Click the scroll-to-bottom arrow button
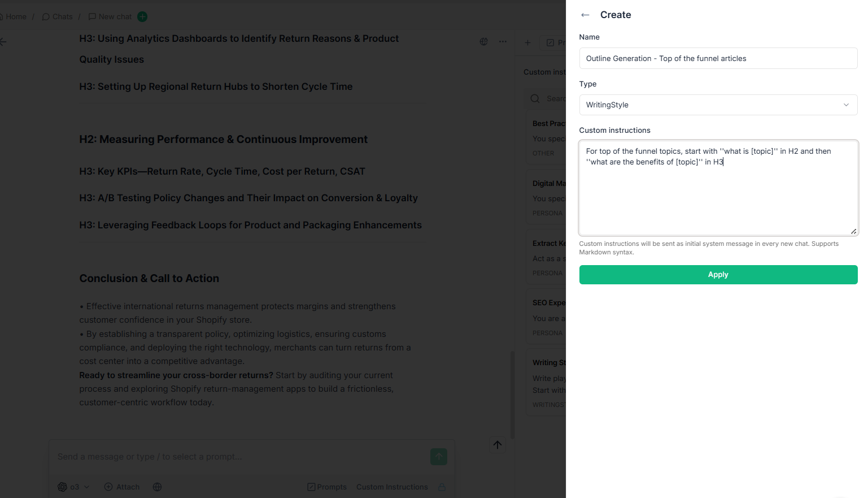 click(x=498, y=445)
